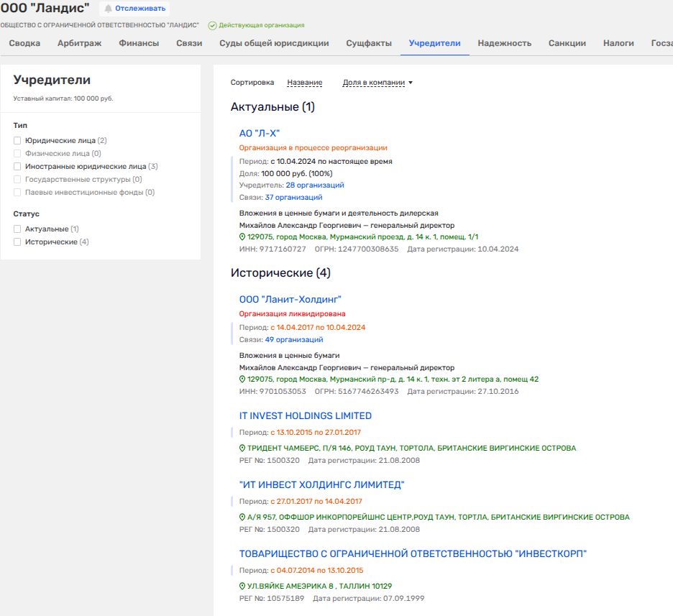This screenshot has height=616, width=673.
Task: Click location pin icon for Ланит-Холдинг address
Action: [242, 380]
